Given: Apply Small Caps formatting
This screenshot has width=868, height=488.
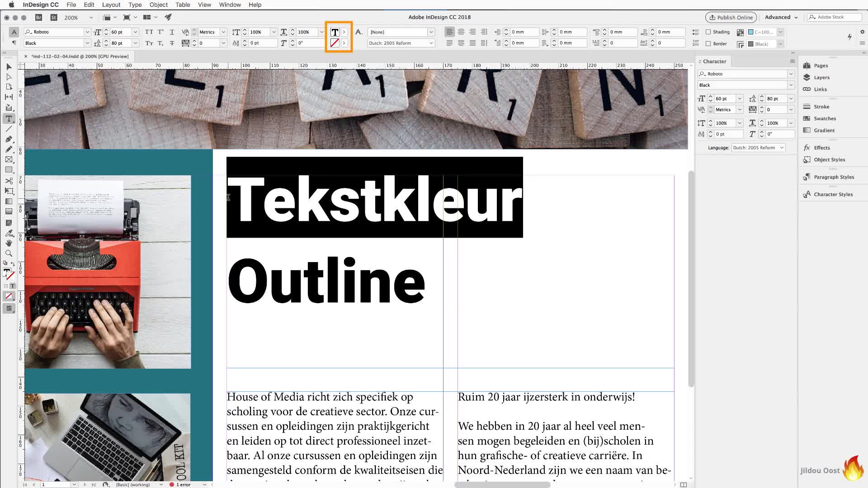Looking at the screenshot, I should coord(149,43).
